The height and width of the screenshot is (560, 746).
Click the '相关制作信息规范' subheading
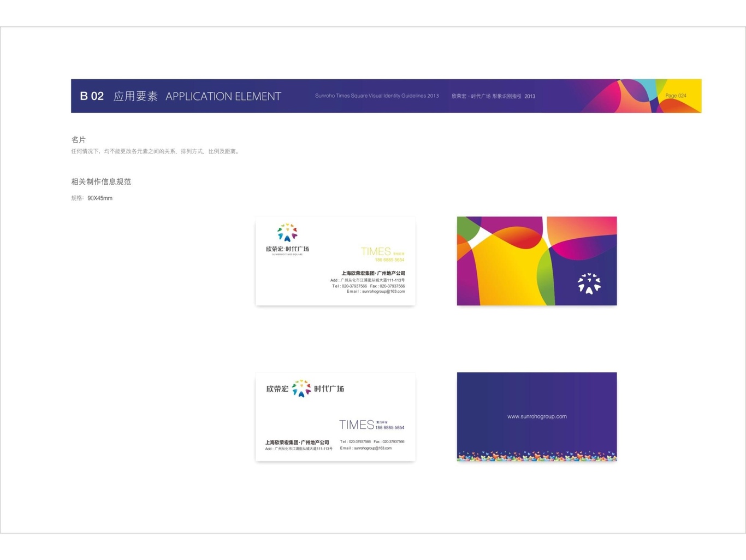pos(101,181)
